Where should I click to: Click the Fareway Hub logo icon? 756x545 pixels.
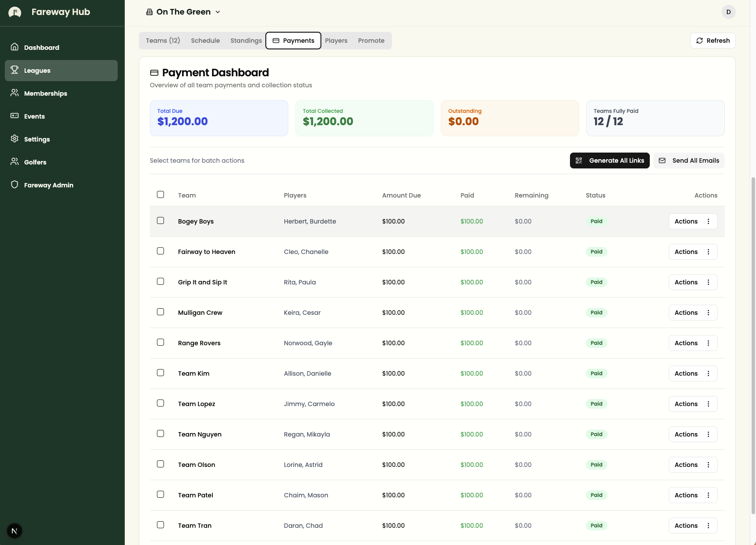[x=15, y=12]
